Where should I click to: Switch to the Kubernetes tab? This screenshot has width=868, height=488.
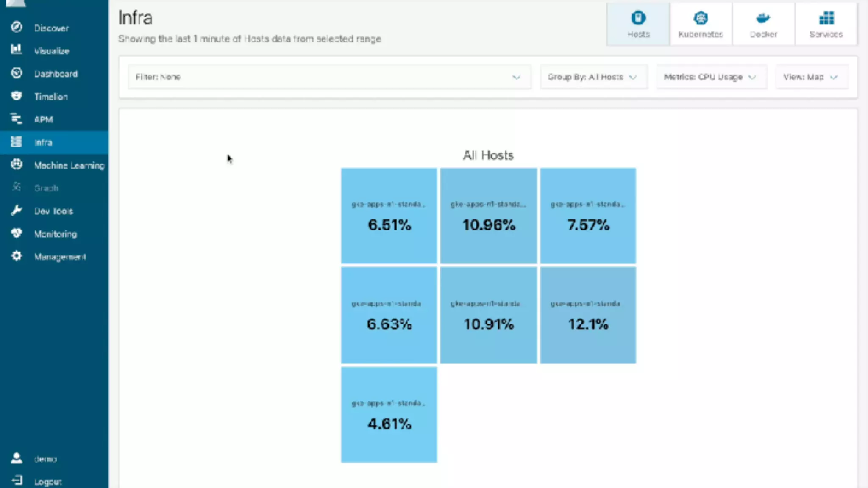coord(700,24)
